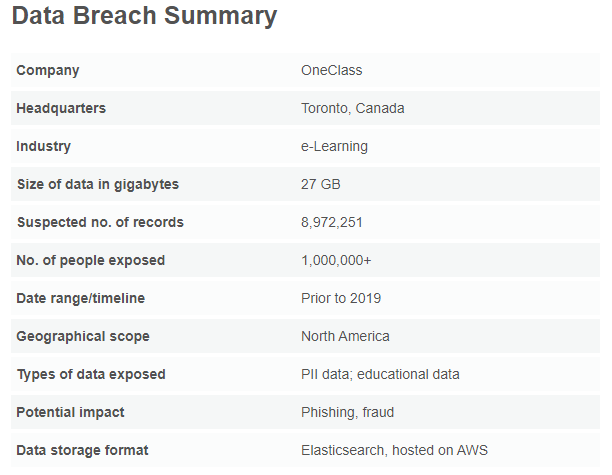Image resolution: width=612 pixels, height=475 pixels.
Task: Click the Industry row label
Action: pos(44,146)
